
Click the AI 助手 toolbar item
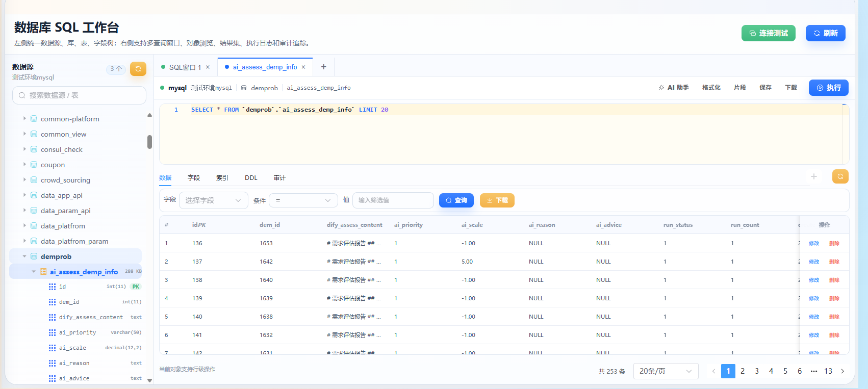pos(674,88)
